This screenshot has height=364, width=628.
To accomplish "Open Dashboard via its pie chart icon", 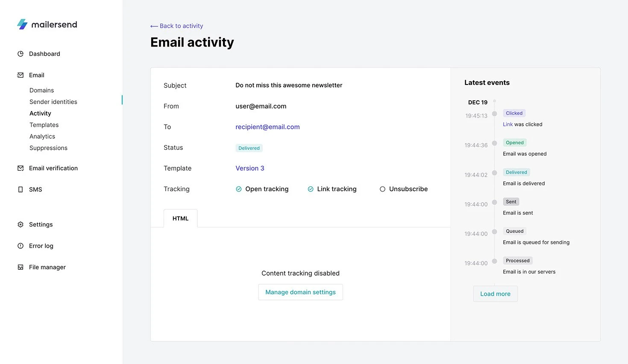I will 21,54.
